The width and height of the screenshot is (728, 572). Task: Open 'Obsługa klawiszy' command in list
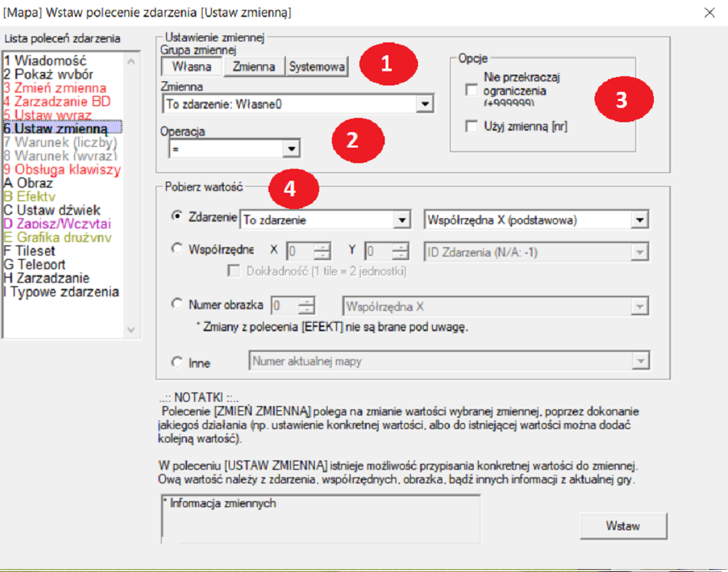62,169
